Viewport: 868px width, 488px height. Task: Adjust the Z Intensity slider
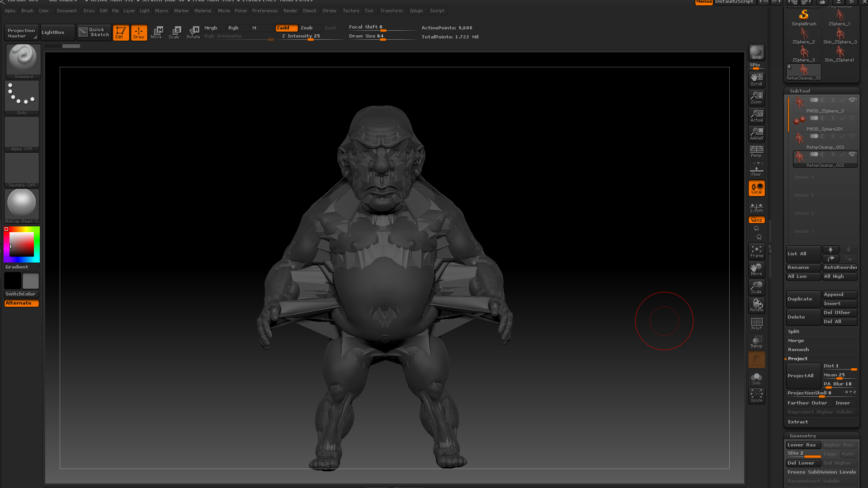[311, 36]
